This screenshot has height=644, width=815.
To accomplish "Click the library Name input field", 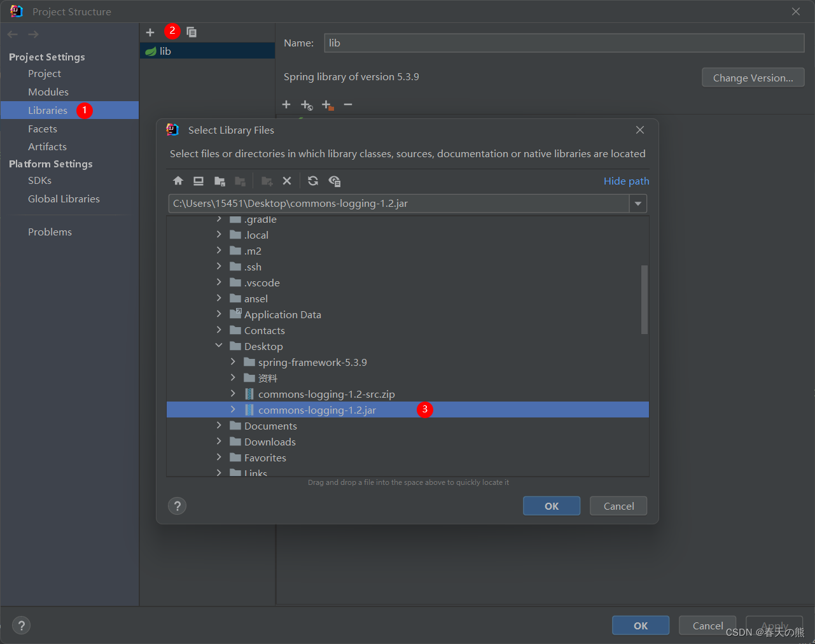I will pyautogui.click(x=564, y=43).
